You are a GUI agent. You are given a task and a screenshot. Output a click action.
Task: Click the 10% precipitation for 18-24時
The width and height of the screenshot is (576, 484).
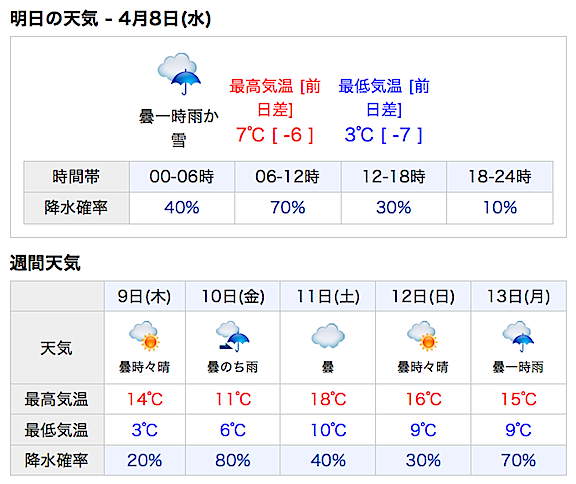500,207
